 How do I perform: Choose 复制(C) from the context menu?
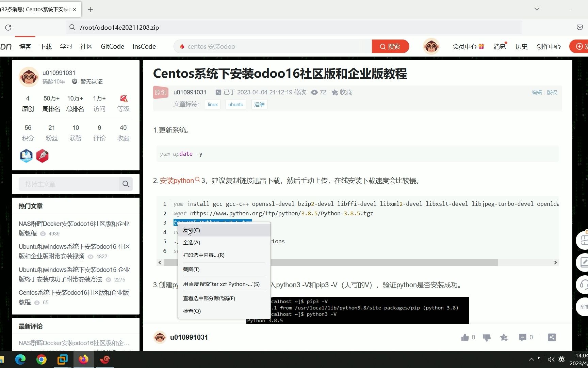[192, 230]
